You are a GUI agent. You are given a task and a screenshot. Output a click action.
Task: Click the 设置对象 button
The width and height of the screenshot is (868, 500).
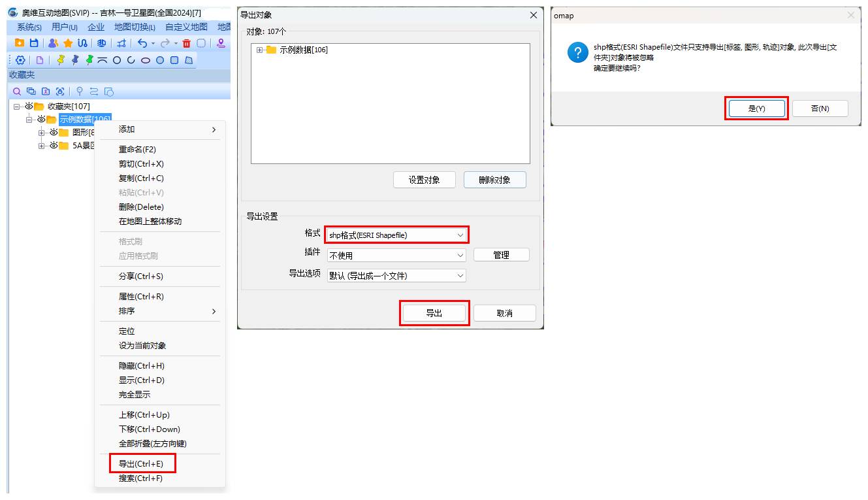425,180
